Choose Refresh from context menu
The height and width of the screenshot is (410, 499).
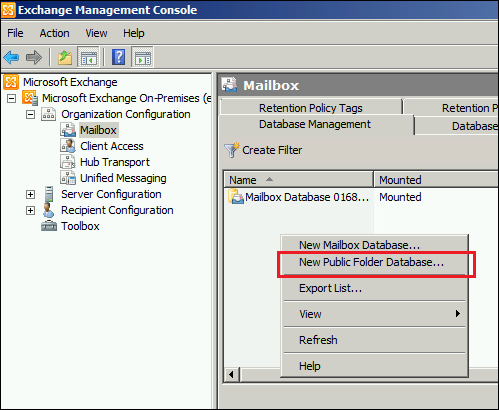(374, 340)
